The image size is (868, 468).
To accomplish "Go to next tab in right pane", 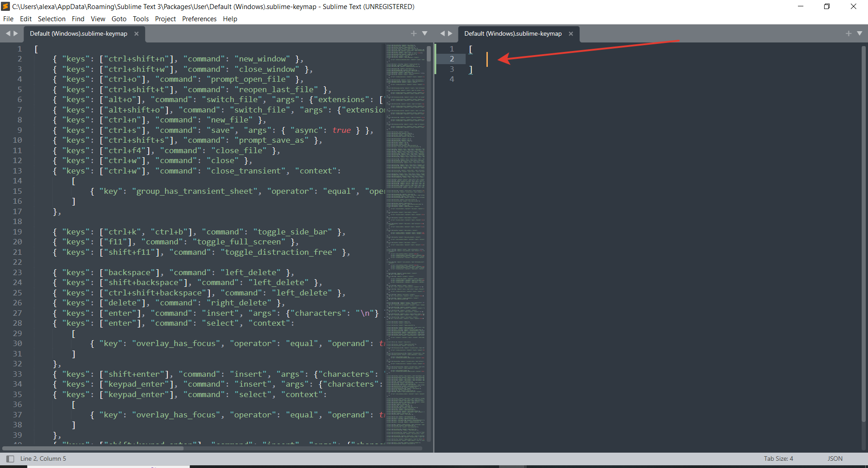I will [450, 33].
